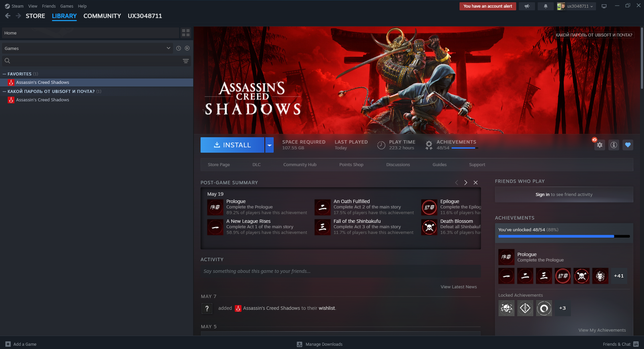Viewport: 644px width, 349px height.
Task: Click the first locked achievement skull icon
Action: 507,308
